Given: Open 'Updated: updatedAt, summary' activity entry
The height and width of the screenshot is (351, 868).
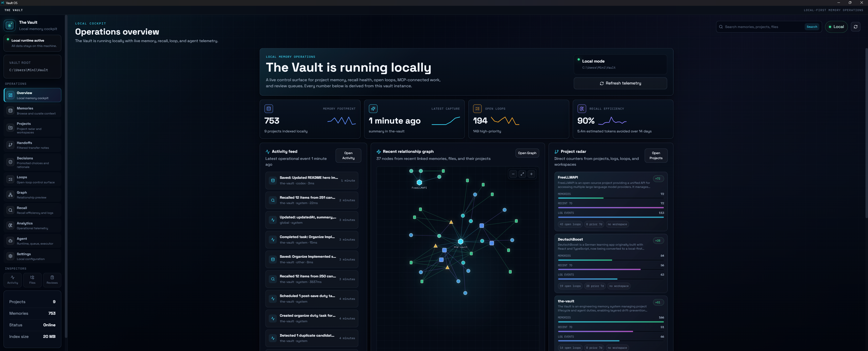Looking at the screenshot, I should [312, 220].
